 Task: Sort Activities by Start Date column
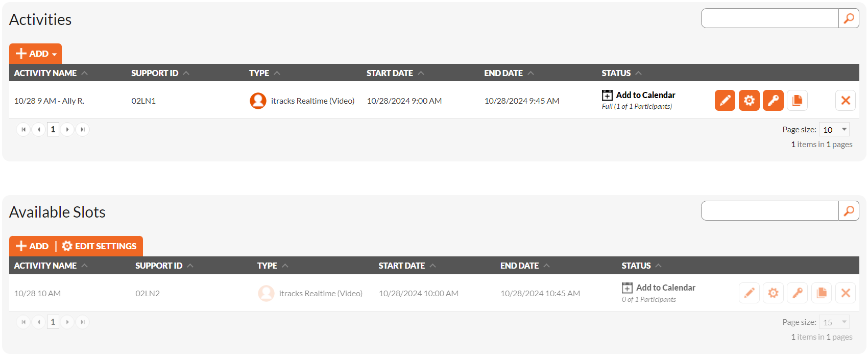tap(390, 73)
